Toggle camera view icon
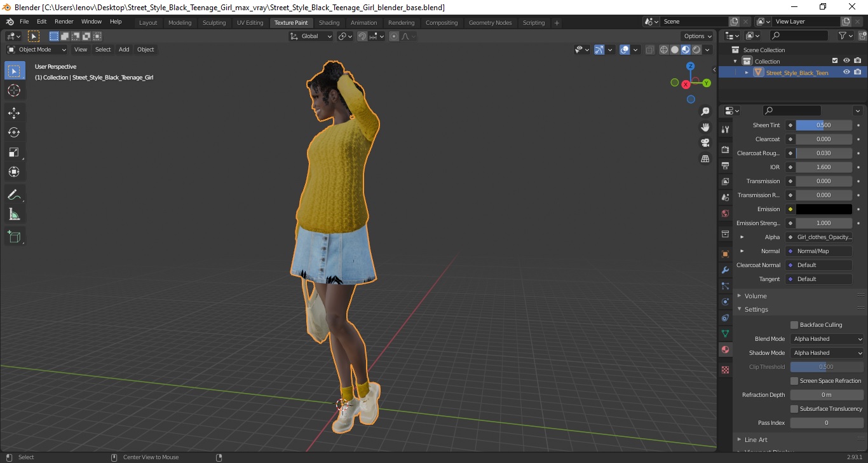Image resolution: width=868 pixels, height=463 pixels. (705, 143)
